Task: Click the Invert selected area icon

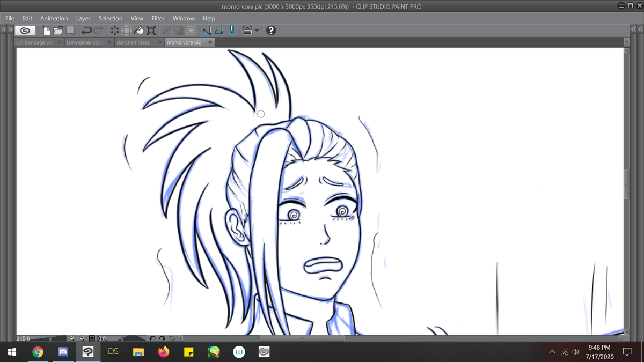Action: point(178,31)
